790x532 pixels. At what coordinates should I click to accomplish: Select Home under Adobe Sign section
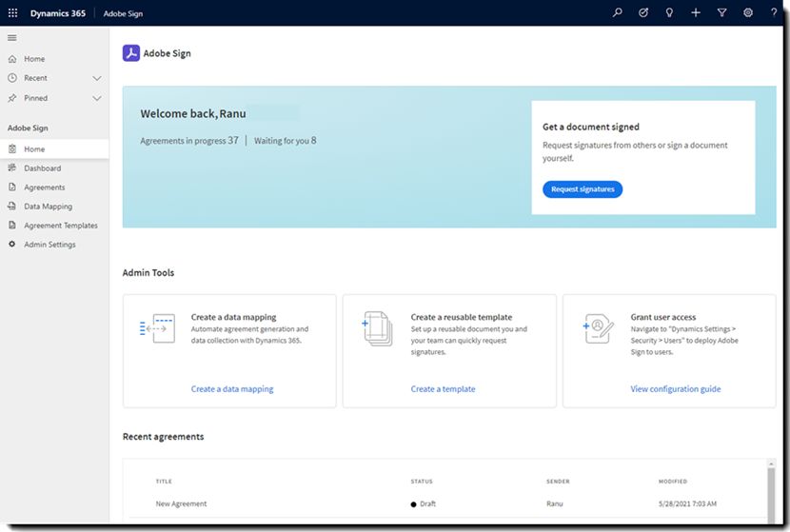(54, 149)
